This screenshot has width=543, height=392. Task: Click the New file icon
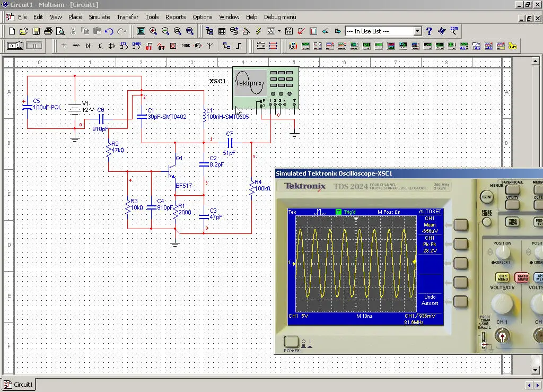pyautogui.click(x=12, y=31)
